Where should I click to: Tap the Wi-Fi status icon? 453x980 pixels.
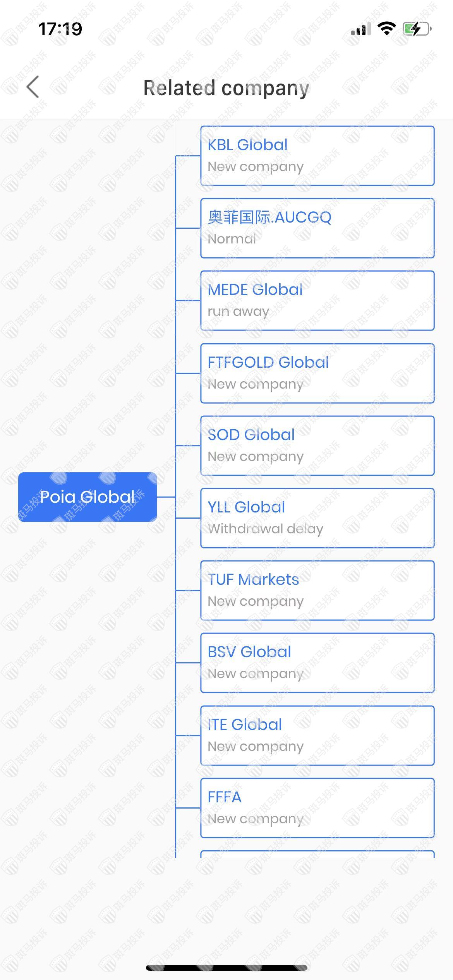[386, 29]
